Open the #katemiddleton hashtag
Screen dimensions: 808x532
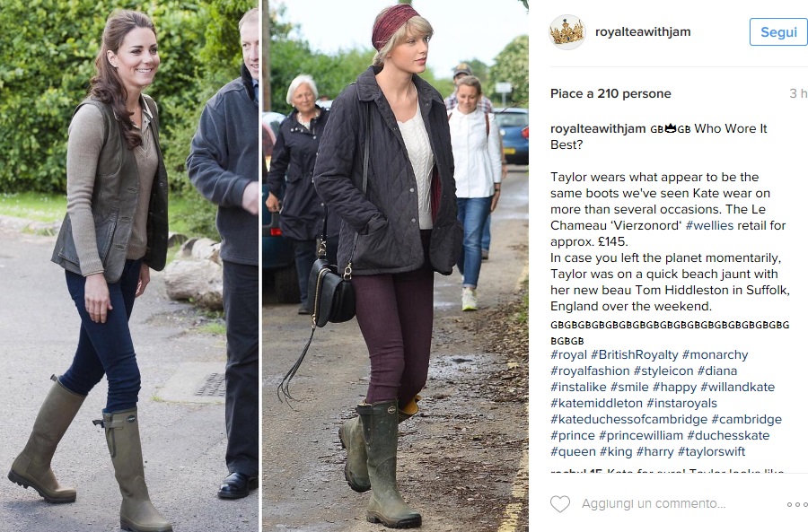point(596,403)
